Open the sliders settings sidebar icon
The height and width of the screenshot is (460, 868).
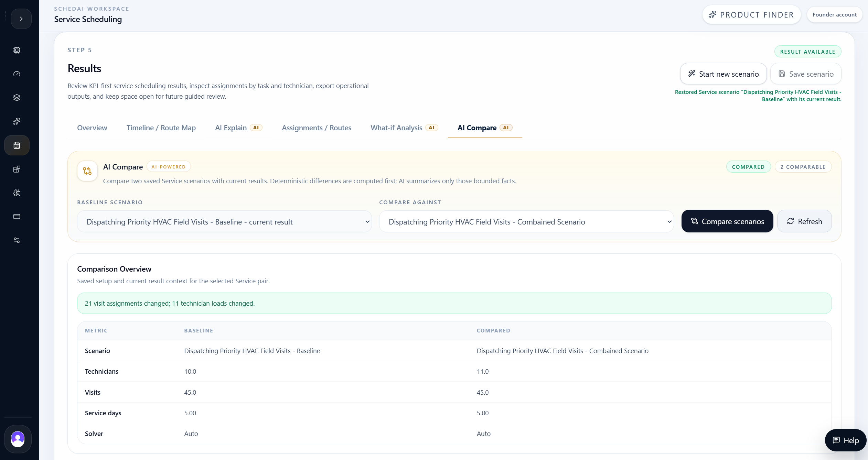pos(17,240)
